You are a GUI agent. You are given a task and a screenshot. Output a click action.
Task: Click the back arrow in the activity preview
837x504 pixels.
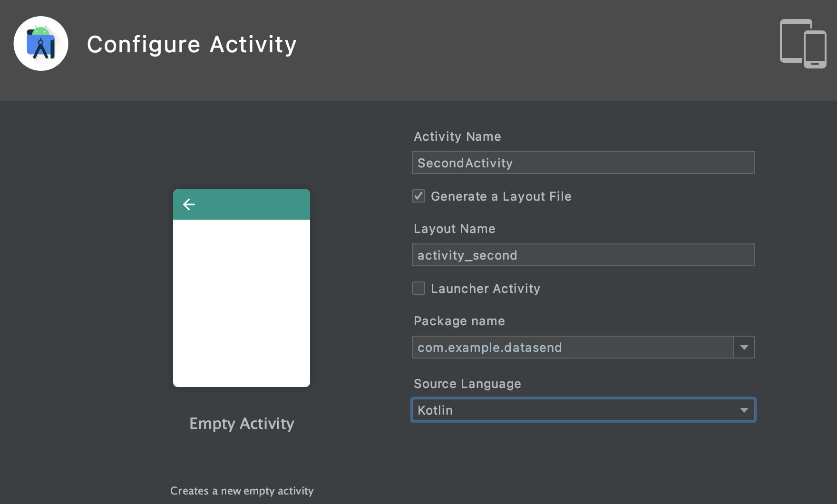click(x=189, y=204)
